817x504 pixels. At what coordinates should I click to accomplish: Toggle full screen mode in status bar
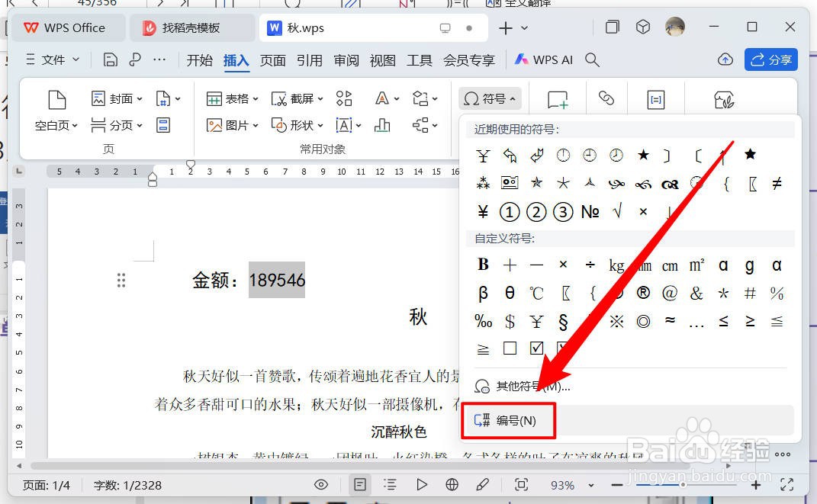pos(788,484)
